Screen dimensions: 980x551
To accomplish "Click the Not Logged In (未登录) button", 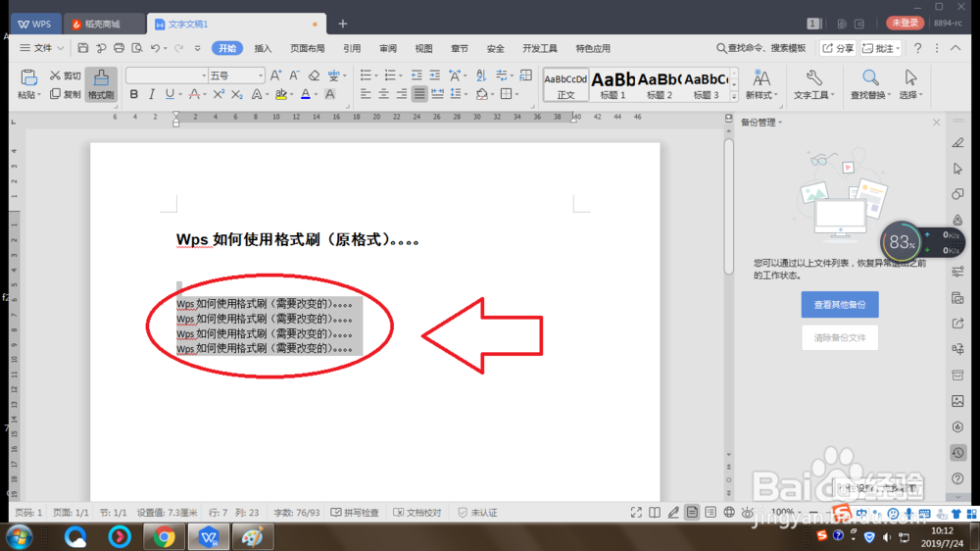I will pos(905,23).
